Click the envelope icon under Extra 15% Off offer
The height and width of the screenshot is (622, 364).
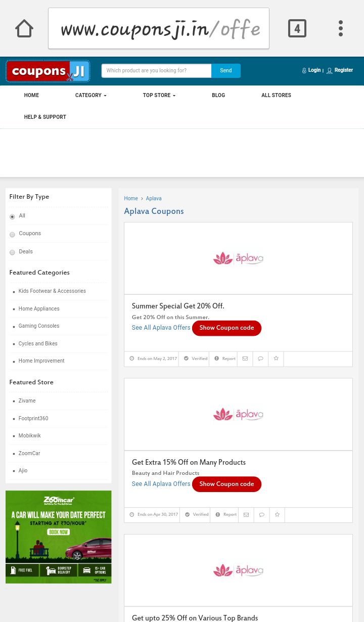click(246, 515)
